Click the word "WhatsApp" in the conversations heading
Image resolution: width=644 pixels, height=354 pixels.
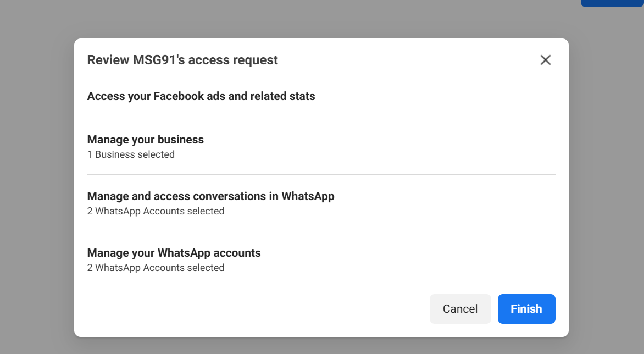[308, 196]
